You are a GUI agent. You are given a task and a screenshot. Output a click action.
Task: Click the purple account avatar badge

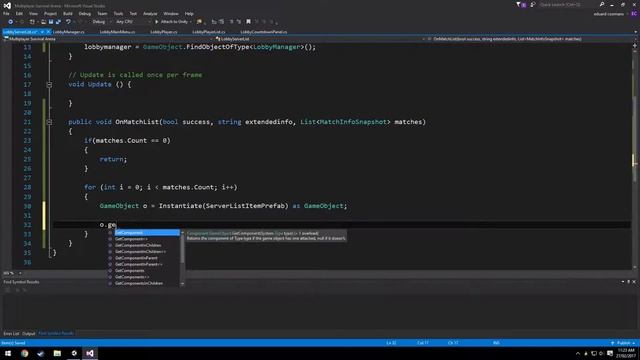pyautogui.click(x=634, y=13)
